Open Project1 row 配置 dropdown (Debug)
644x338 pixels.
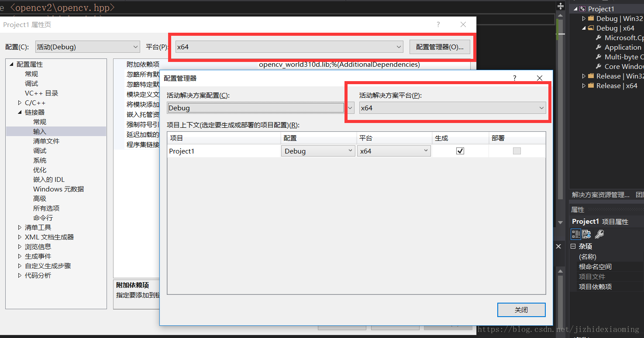pos(318,151)
